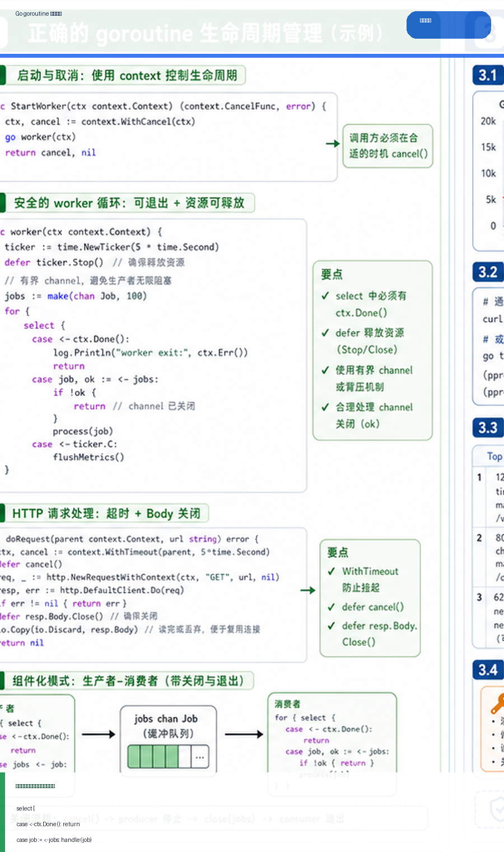
Task: Click the "..." cell in the buffer queue
Action: [200, 757]
